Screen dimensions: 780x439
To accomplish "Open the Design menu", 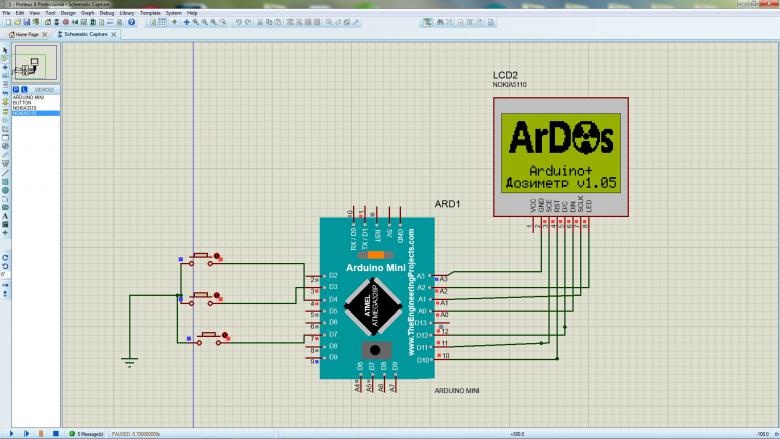I will 68,13.
